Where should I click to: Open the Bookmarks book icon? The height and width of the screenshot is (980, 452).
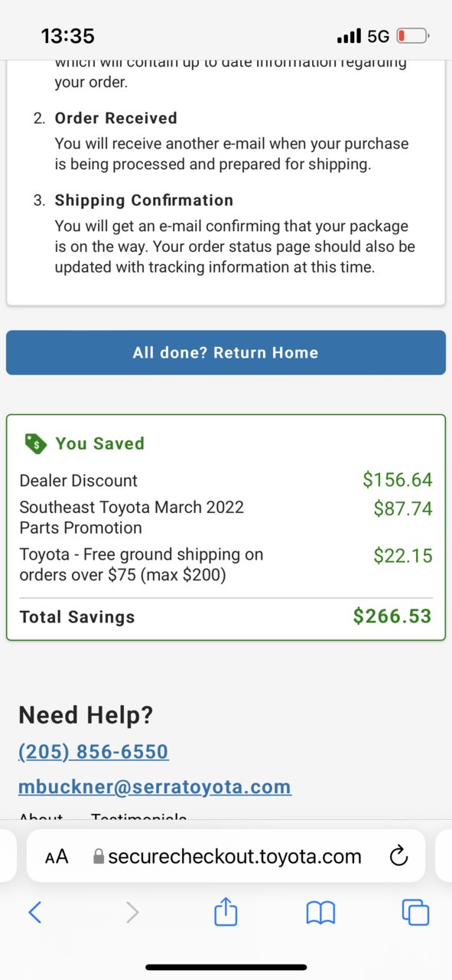(320, 912)
